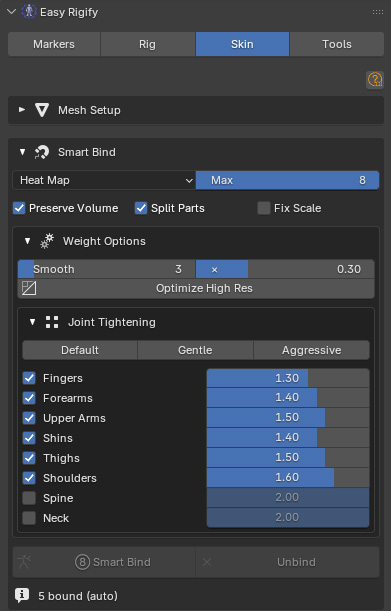Click the Shins 1.40 slider
Screen dimensions: 391x611
288,438
